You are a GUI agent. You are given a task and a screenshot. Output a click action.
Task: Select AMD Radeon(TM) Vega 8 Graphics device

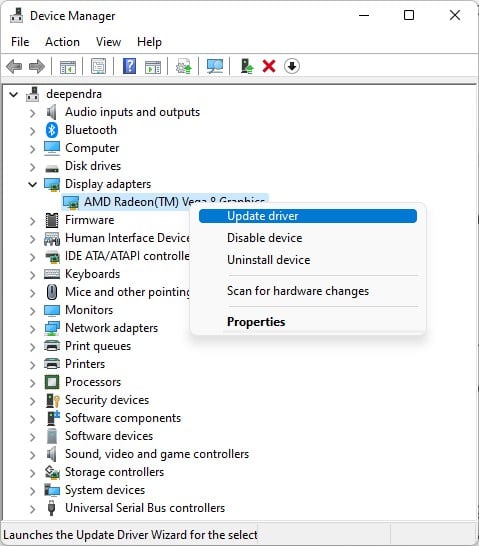pyautogui.click(x=165, y=202)
